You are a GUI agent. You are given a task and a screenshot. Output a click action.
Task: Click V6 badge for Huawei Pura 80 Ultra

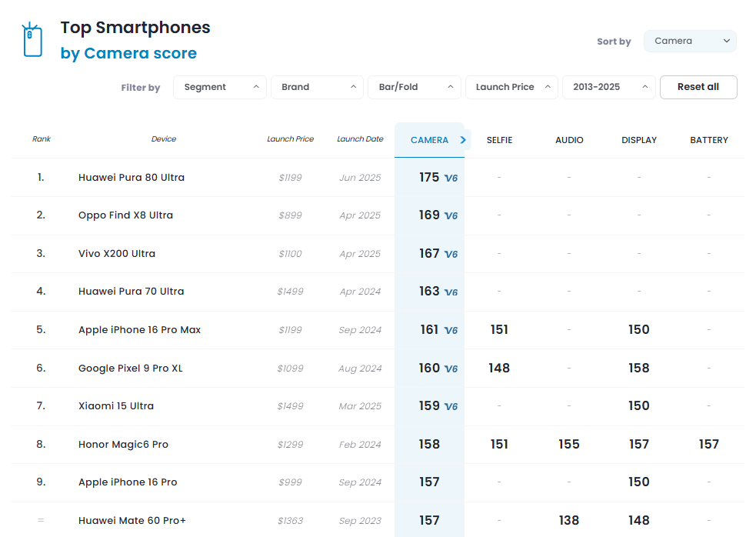click(451, 178)
